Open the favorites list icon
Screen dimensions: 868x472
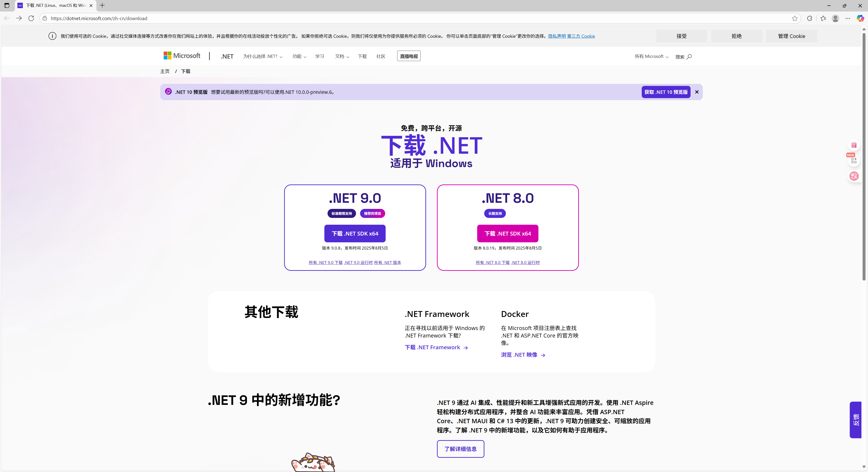click(x=823, y=18)
